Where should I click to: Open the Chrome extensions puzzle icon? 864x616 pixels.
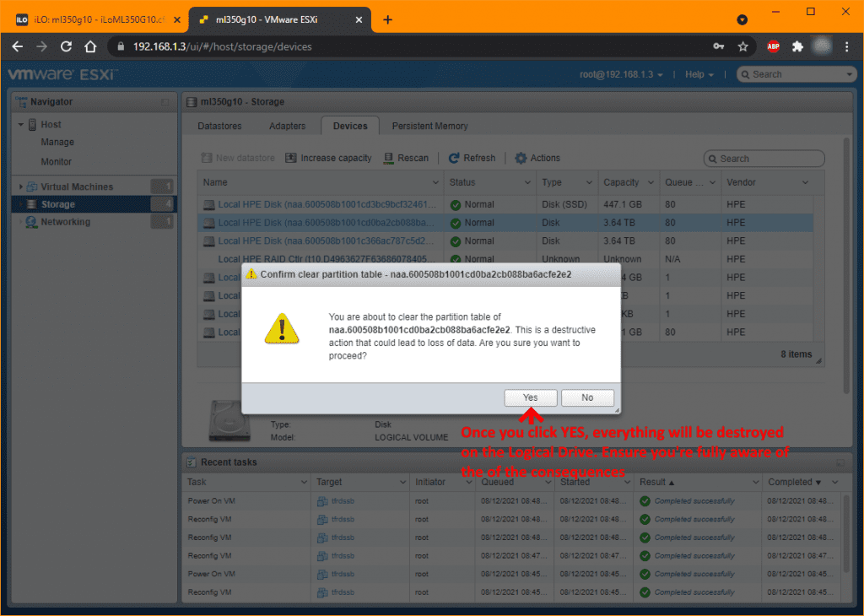tap(797, 46)
